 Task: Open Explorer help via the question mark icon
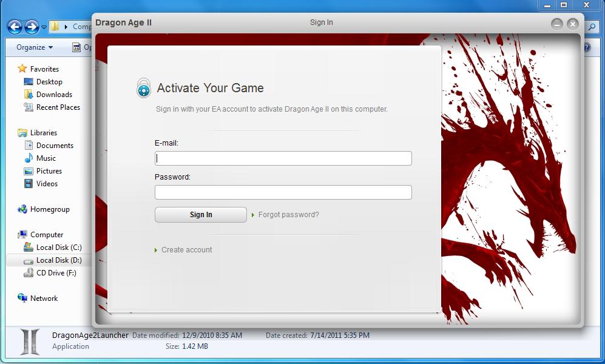pyautogui.click(x=586, y=47)
